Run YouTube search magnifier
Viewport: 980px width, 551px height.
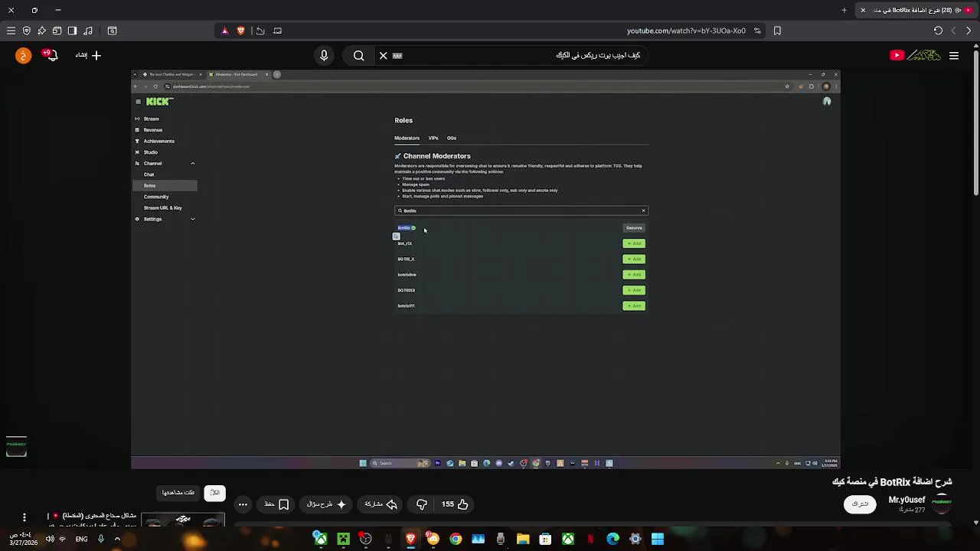(x=359, y=55)
